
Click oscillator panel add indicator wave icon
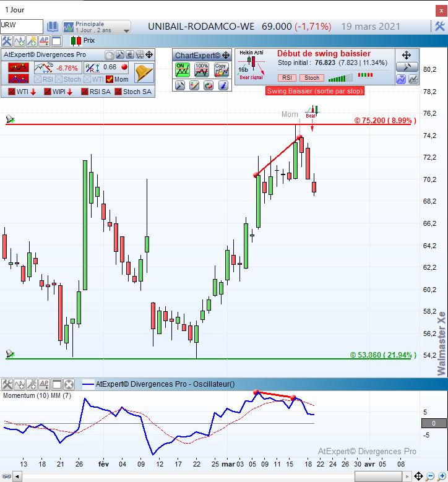coord(19,384)
